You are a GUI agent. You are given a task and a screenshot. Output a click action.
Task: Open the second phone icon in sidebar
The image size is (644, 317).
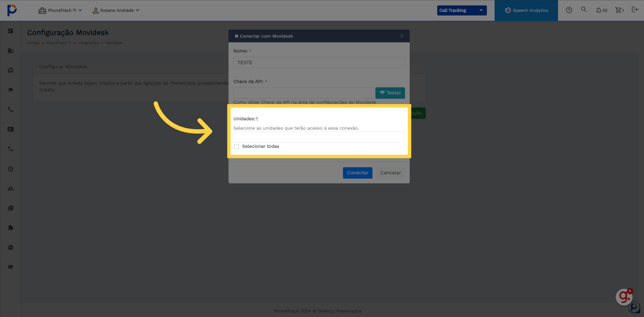[11, 149]
